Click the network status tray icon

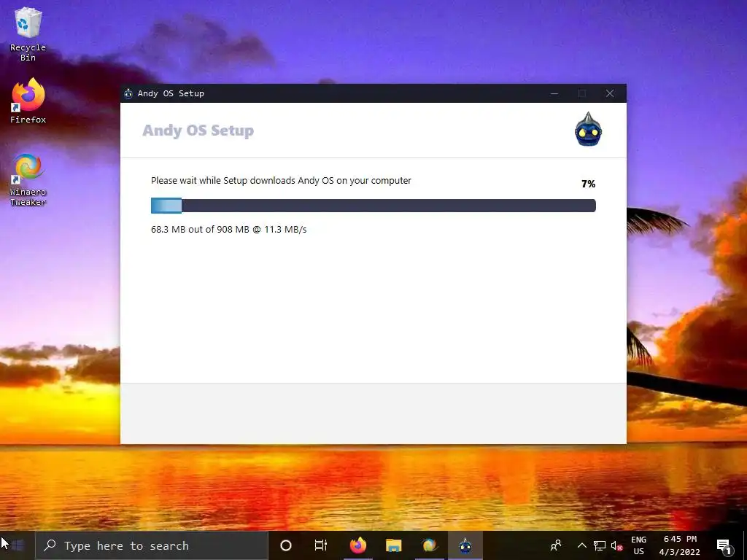pos(600,545)
